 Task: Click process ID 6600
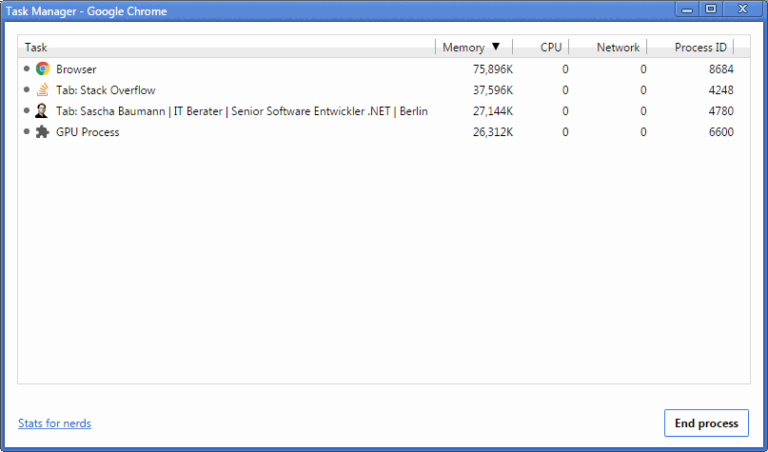pyautogui.click(x=721, y=132)
